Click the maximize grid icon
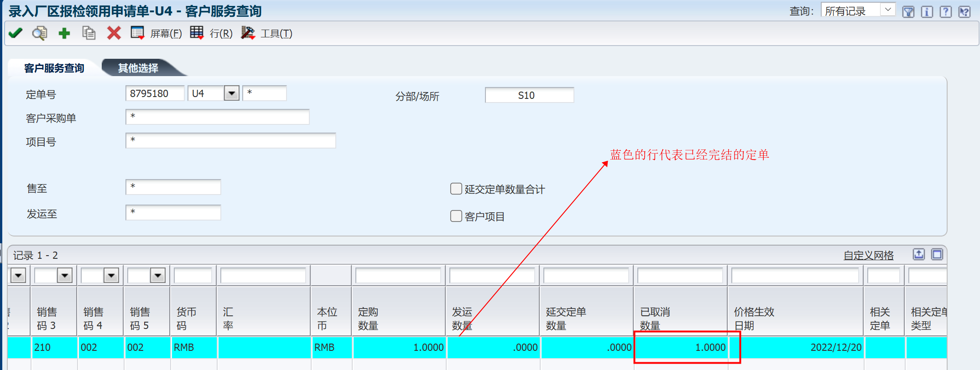 click(x=937, y=254)
